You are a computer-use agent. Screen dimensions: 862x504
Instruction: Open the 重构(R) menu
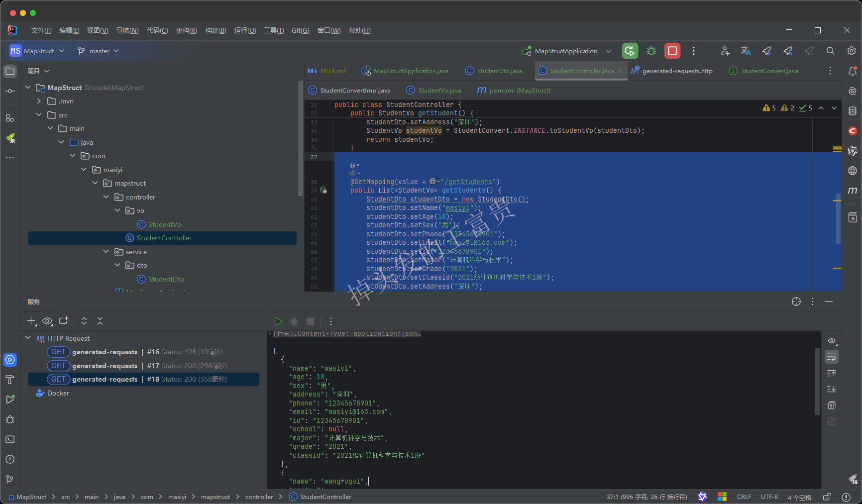pyautogui.click(x=187, y=30)
